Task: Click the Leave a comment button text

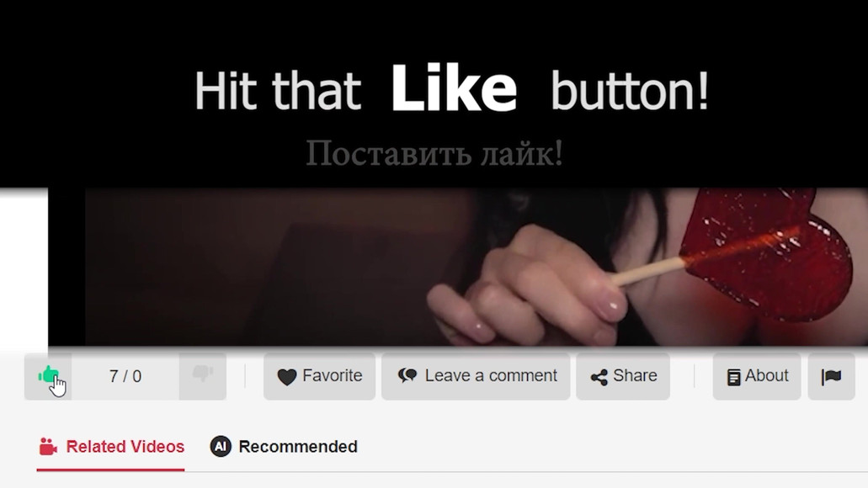Action: tap(491, 376)
